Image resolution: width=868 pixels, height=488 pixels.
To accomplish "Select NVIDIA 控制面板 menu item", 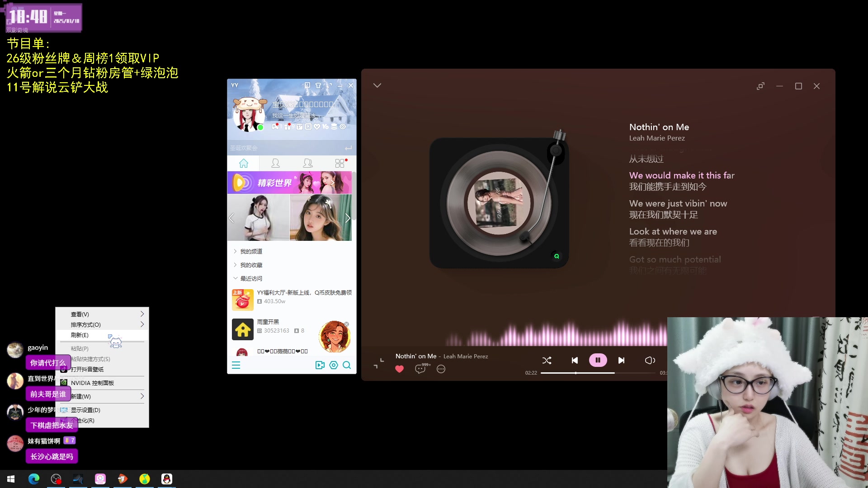I will [x=102, y=383].
